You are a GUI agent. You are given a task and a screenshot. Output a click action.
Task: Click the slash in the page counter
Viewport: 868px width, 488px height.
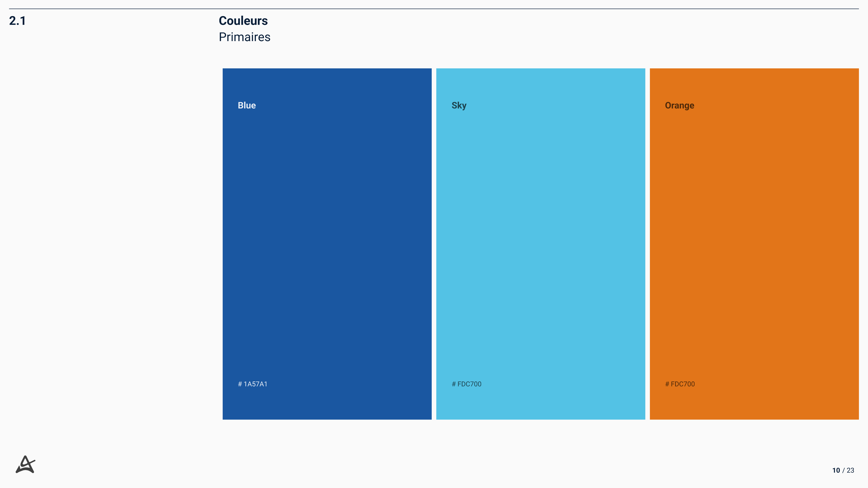(x=843, y=470)
